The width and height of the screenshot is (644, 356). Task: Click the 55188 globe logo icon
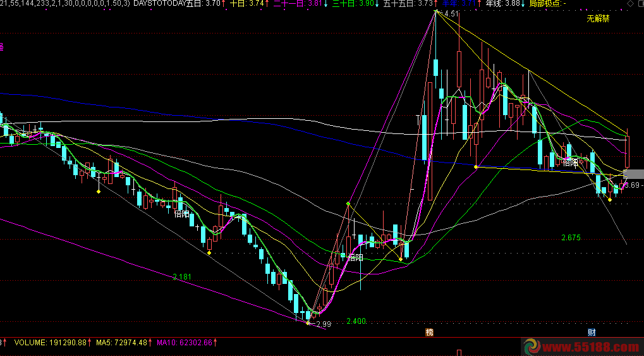pyautogui.click(x=530, y=347)
